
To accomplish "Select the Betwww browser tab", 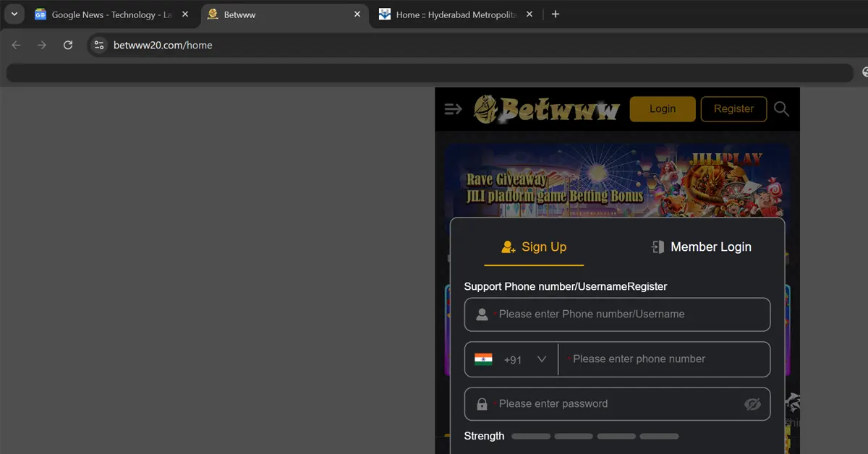I will point(284,14).
